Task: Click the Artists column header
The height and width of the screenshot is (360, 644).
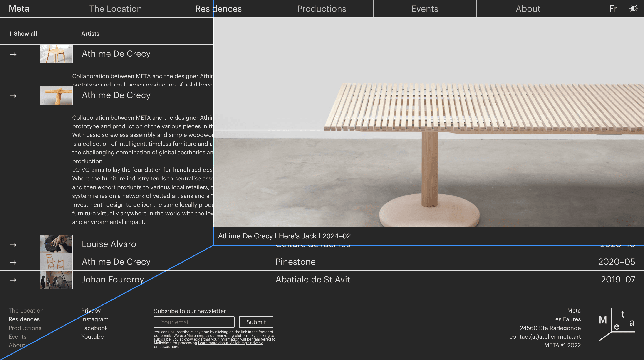Action: 90,33
